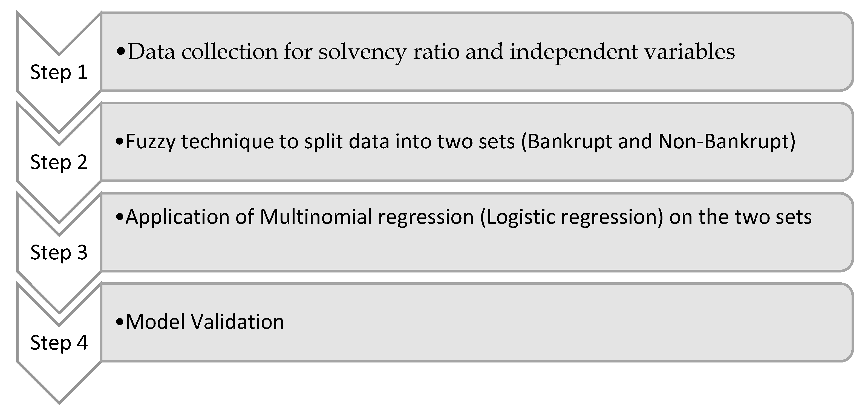Select the Step 4 chevron label
Image resolution: width=868 pixels, height=412 pixels.
pos(59,343)
